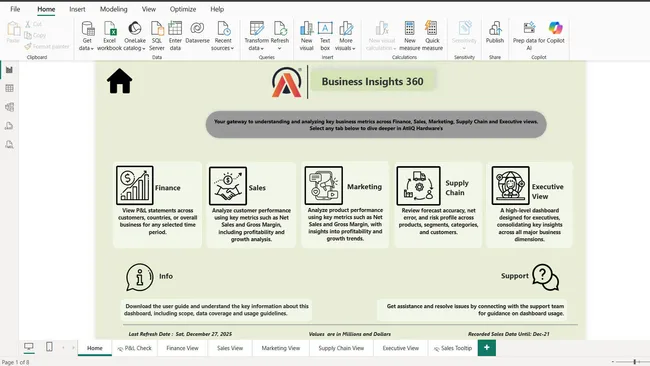This screenshot has height=366, width=650.
Task: Click Recorded Sales Data Until text
Action: pyautogui.click(x=509, y=334)
